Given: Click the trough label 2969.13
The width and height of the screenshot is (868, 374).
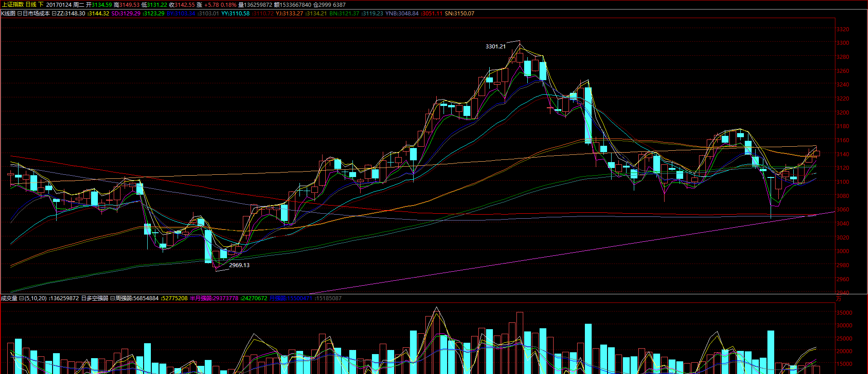Looking at the screenshot, I should [239, 265].
